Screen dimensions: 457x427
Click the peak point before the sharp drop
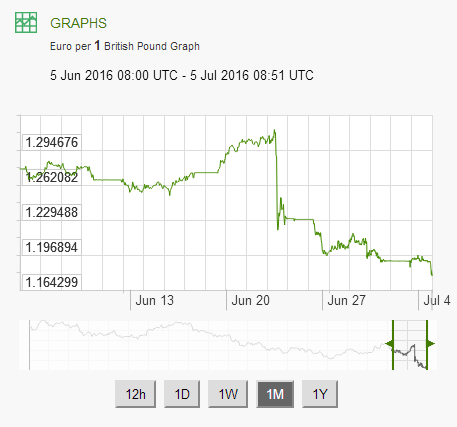(275, 130)
